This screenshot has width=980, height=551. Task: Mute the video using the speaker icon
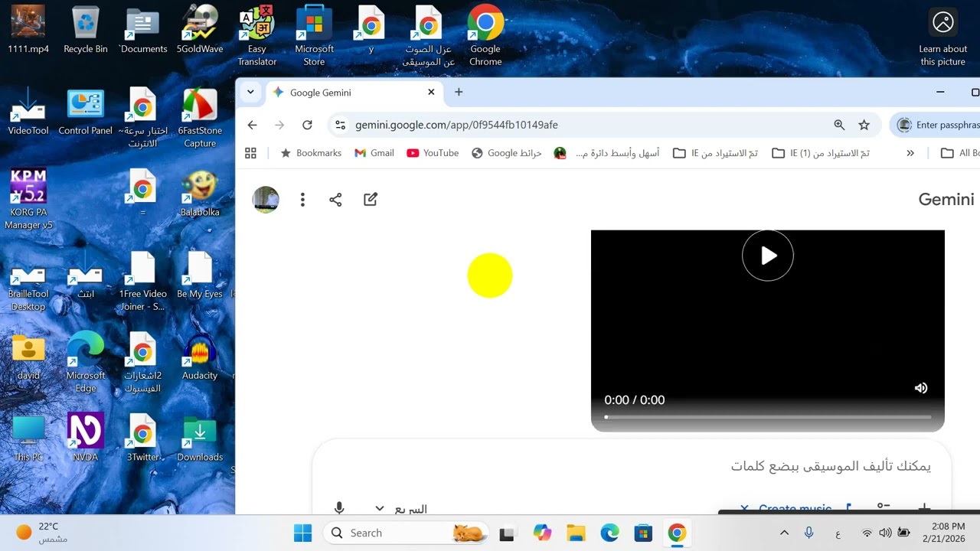click(x=921, y=388)
